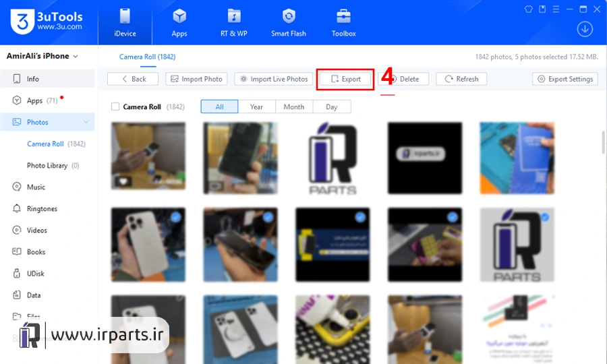Select the first photo with heart badge

[148, 156]
